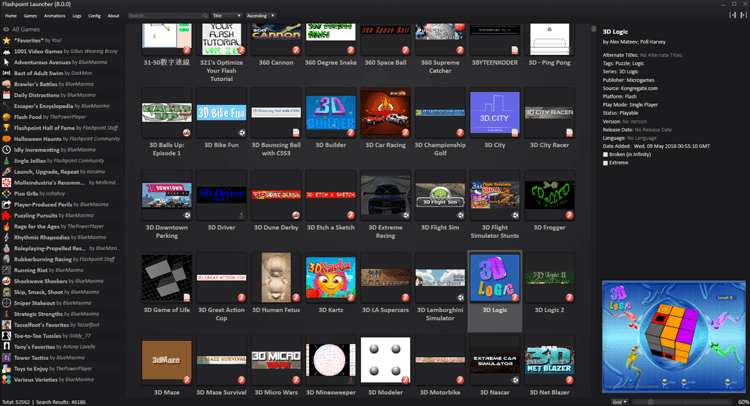Click the Halloween Haunts pumpkin icon
Viewport: 750px width, 406px height.
click(x=6, y=139)
